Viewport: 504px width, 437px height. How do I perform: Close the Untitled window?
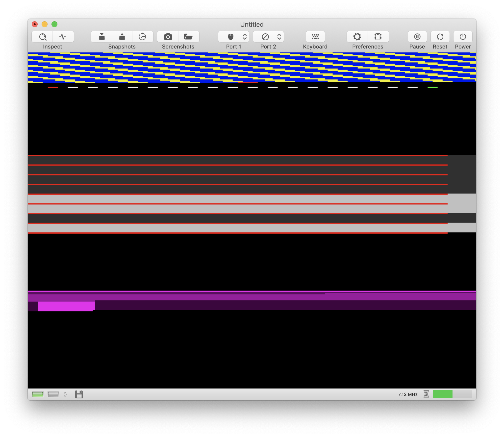click(35, 24)
